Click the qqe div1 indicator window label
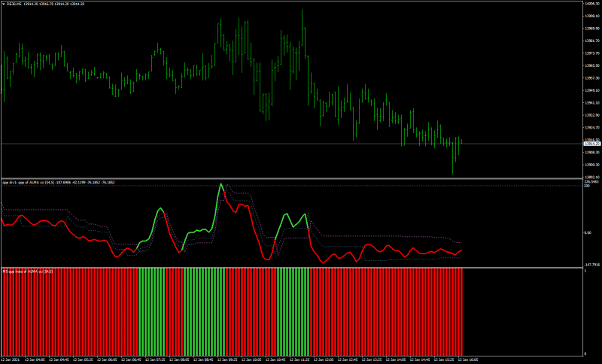This screenshot has height=364, width=602. (59, 183)
